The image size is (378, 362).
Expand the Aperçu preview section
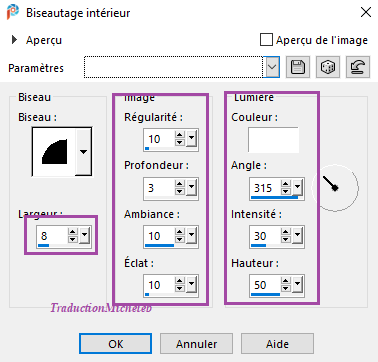[x=14, y=40]
